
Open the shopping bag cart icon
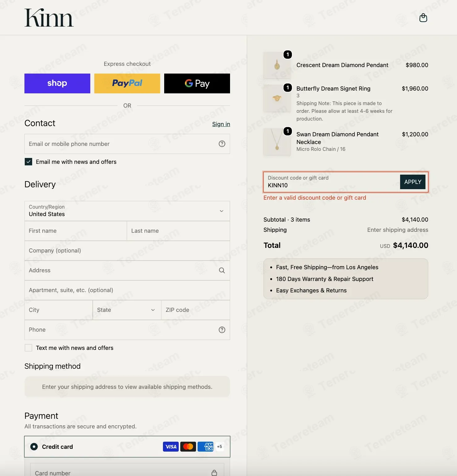click(423, 18)
